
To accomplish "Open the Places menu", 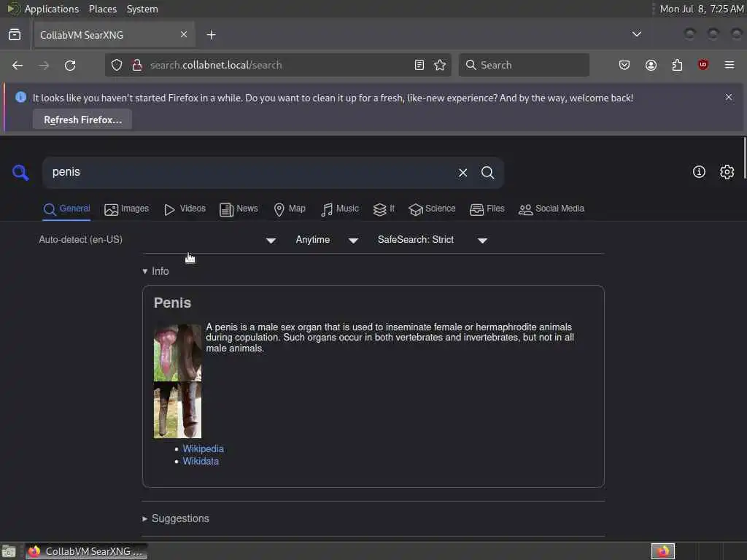I will click(x=103, y=9).
